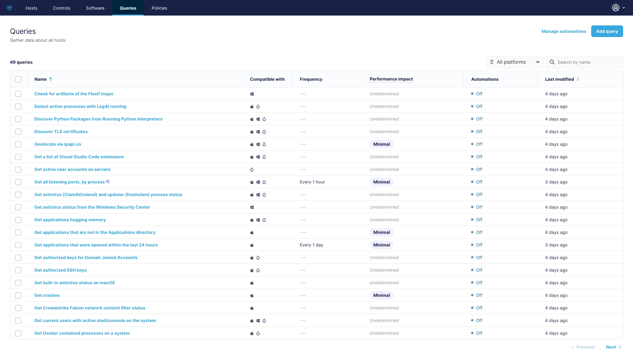Click the Fleet logo icon in top left corner

click(9, 8)
